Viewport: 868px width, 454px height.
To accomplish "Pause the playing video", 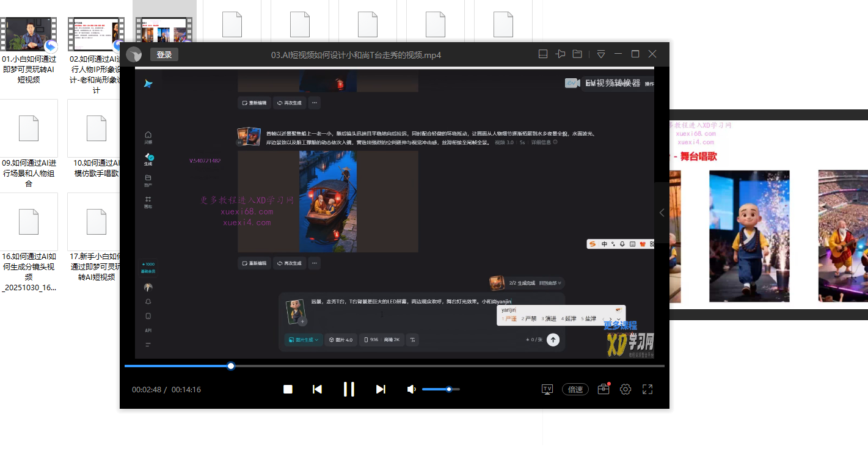I will tap(349, 389).
